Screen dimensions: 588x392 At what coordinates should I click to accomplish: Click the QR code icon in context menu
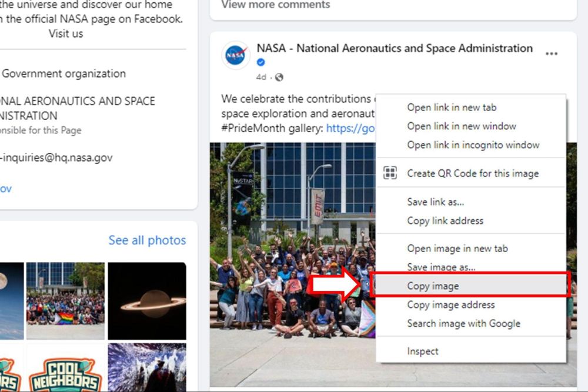click(x=390, y=173)
